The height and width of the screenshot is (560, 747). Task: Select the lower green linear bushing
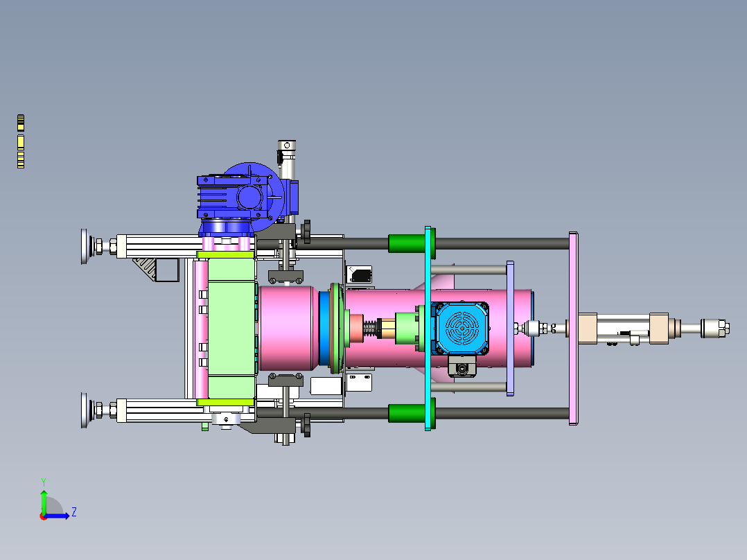coord(406,413)
